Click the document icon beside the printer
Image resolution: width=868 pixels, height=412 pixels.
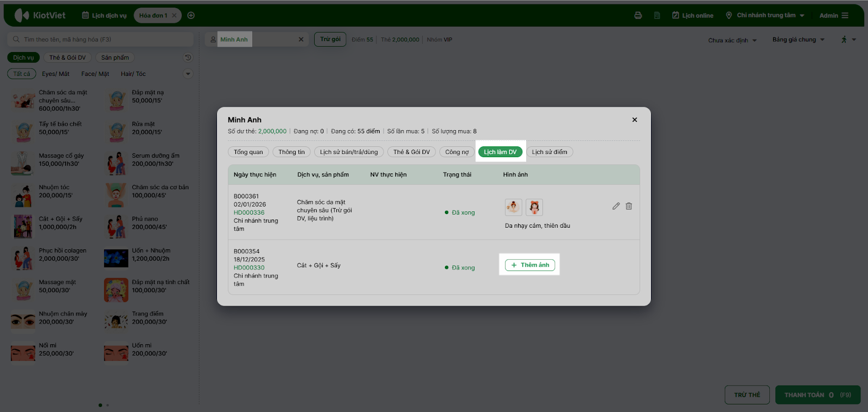click(657, 15)
